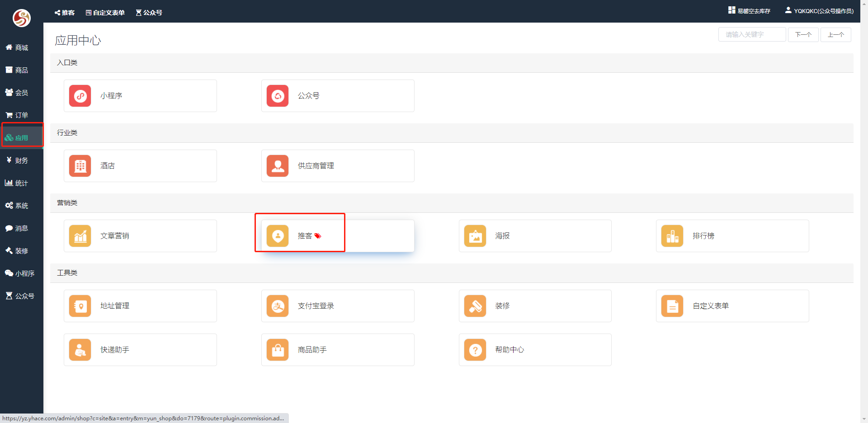The height and width of the screenshot is (423, 868).
Task: Go to 订单 in the sidebar
Action: [22, 115]
